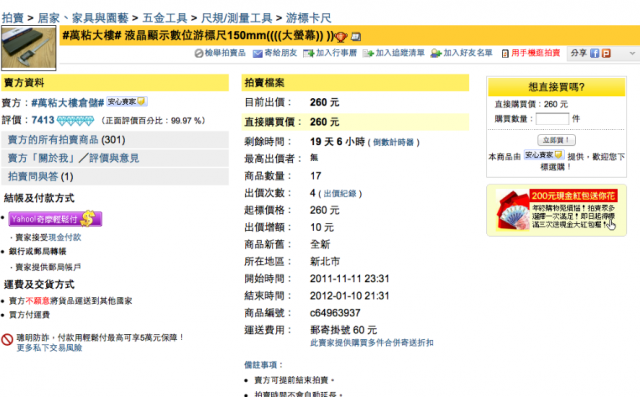The image size is (640, 397).
Task: Click the item number c64963937
Action: 335,313
